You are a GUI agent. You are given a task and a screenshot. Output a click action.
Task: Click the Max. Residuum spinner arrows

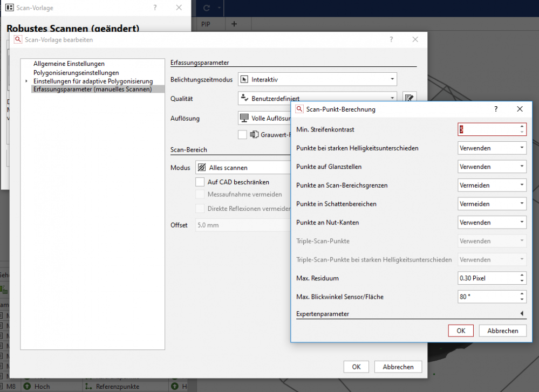coord(522,278)
